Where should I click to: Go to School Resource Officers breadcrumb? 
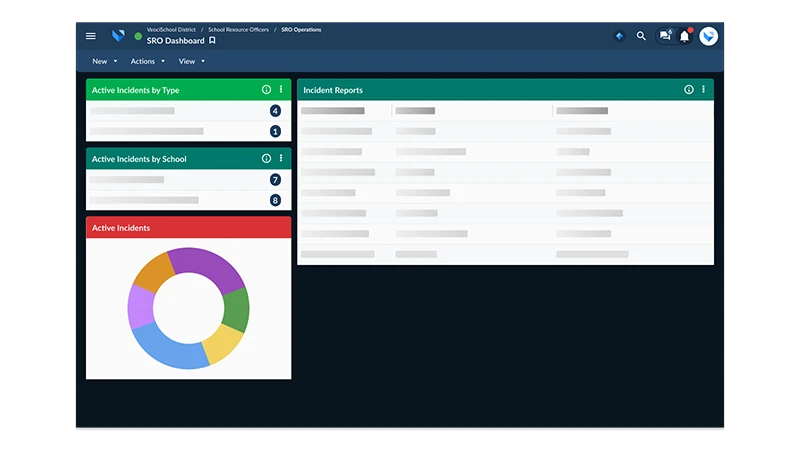coord(238,30)
